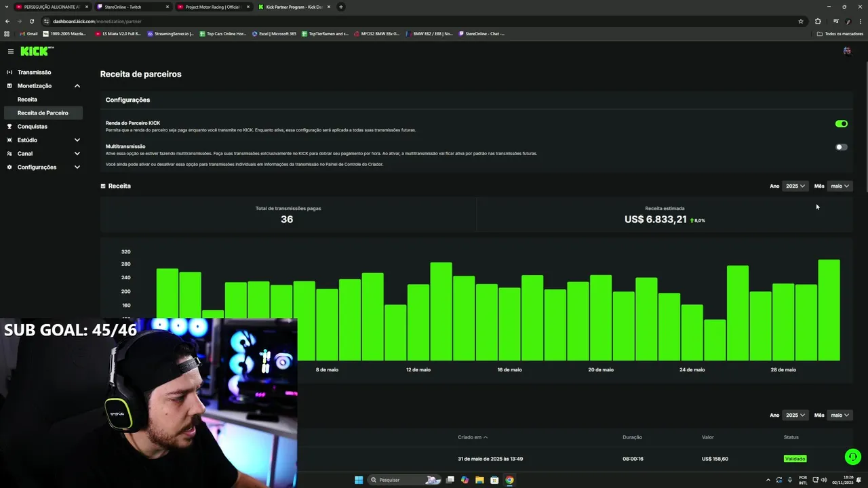The width and height of the screenshot is (868, 488).
Task: Click the browser back arrow
Action: tap(7, 21)
